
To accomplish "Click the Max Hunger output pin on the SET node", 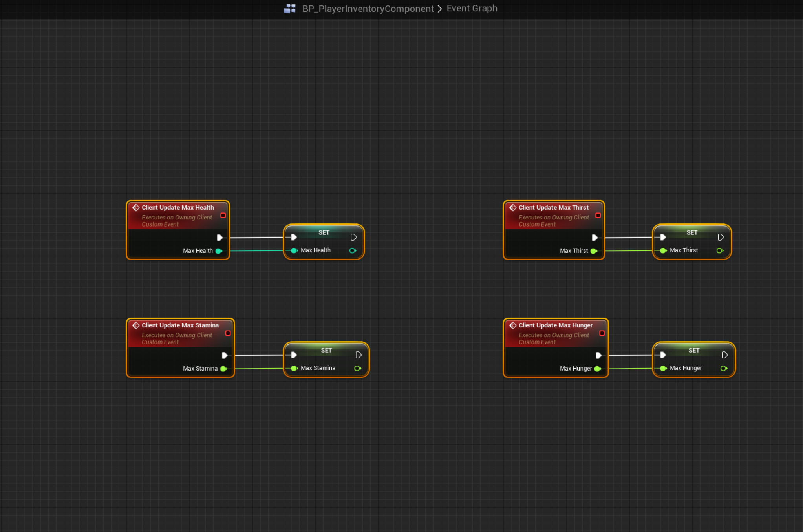I will (x=723, y=368).
